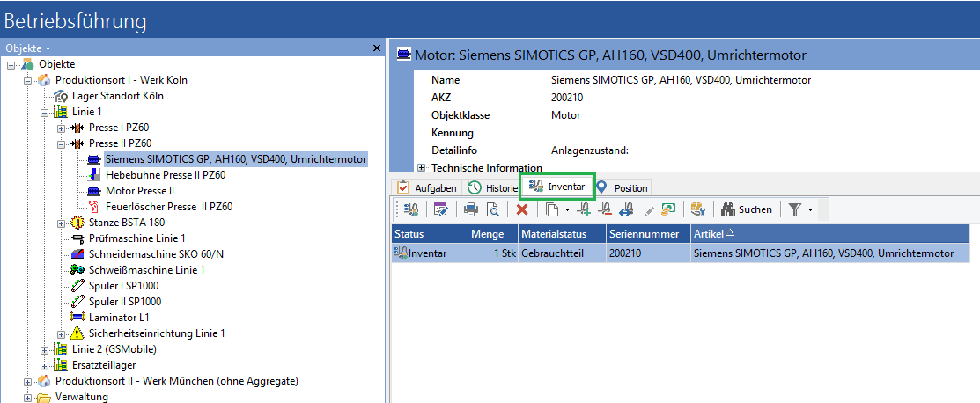
Task: Click the swap inventory blue arrows icon
Action: [626, 210]
